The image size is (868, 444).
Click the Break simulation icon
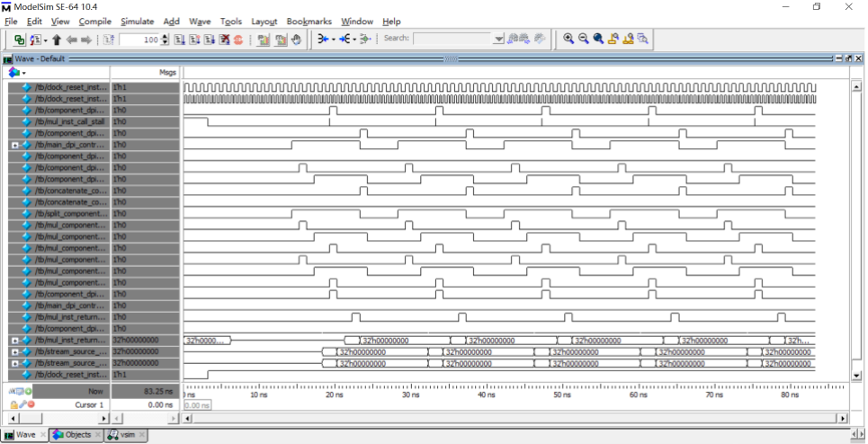[224, 40]
